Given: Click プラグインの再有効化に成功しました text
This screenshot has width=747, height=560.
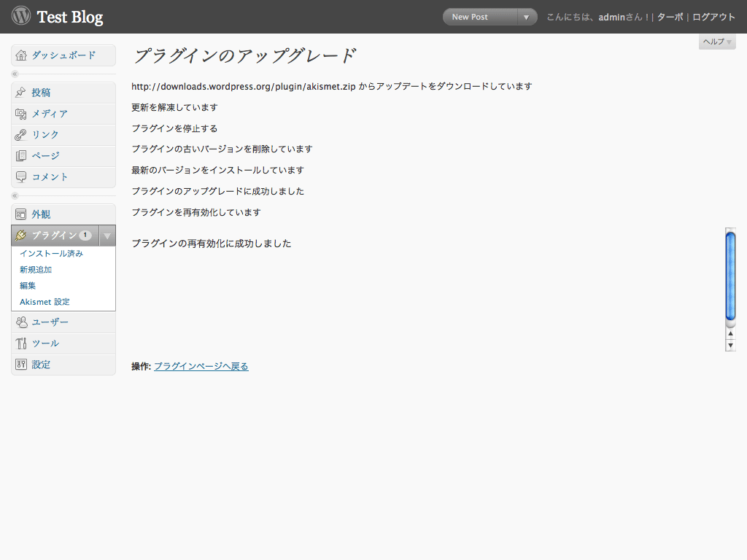Looking at the screenshot, I should tap(212, 244).
